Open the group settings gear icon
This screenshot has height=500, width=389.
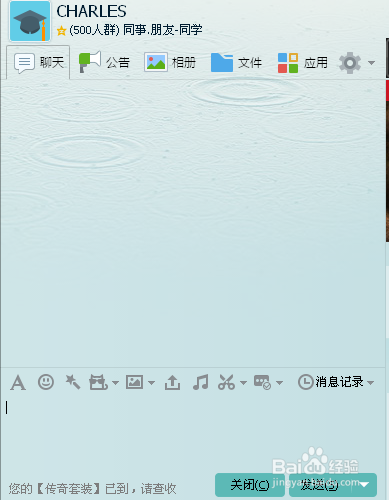point(350,63)
